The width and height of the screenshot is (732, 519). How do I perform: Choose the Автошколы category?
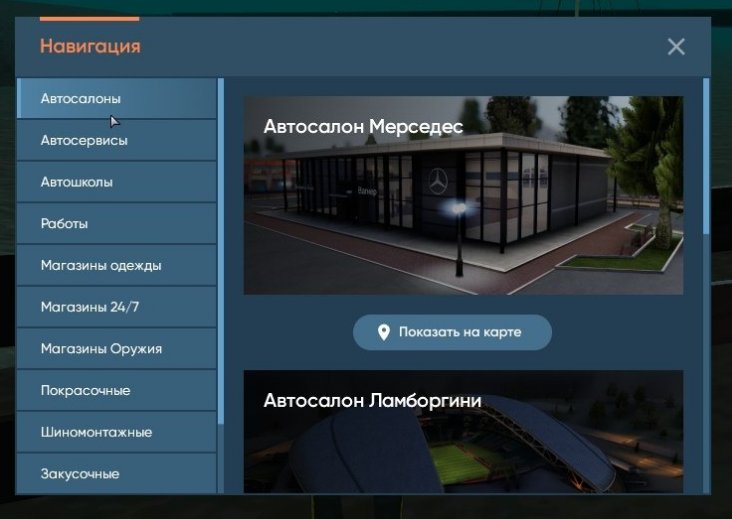[x=117, y=182]
